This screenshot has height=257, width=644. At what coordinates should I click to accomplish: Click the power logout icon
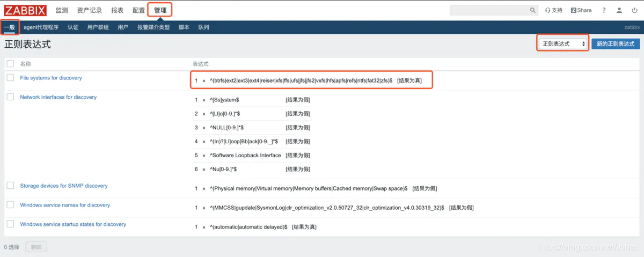pyautogui.click(x=635, y=10)
